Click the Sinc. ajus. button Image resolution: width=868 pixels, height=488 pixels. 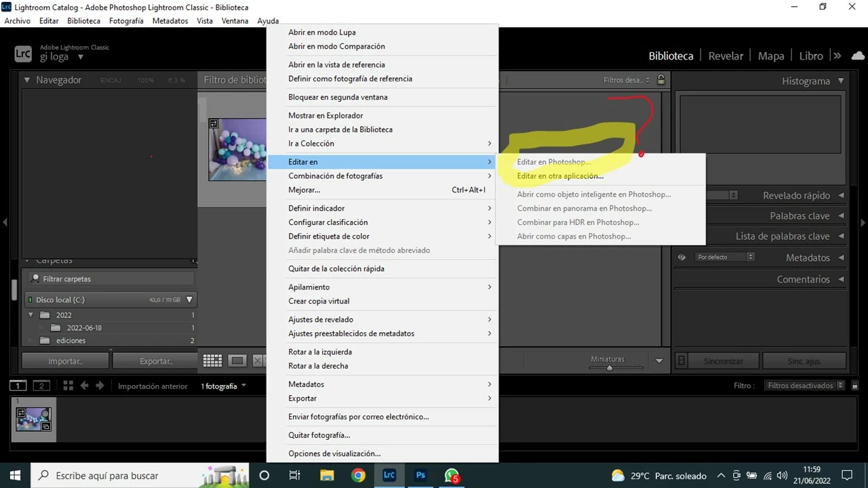coord(804,361)
